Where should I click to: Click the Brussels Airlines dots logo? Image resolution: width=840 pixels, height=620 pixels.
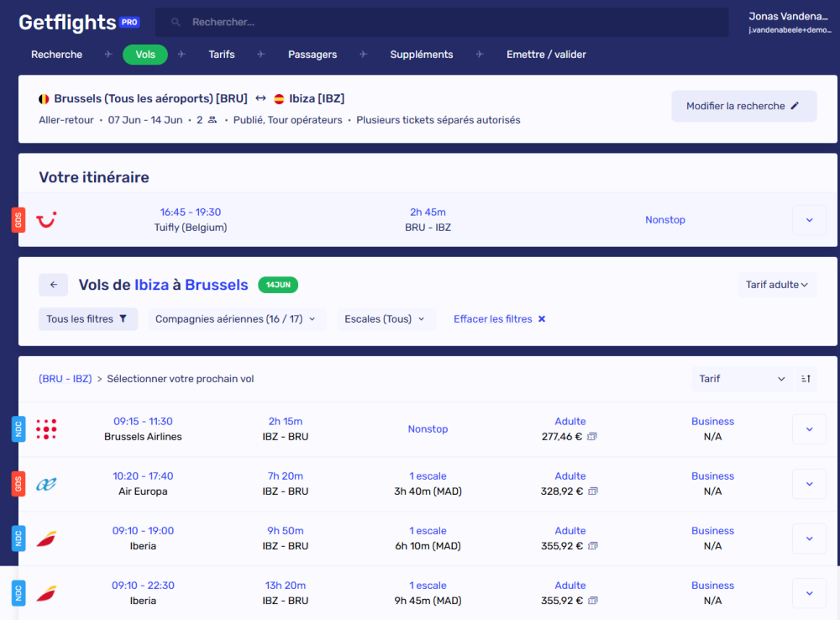[46, 428]
